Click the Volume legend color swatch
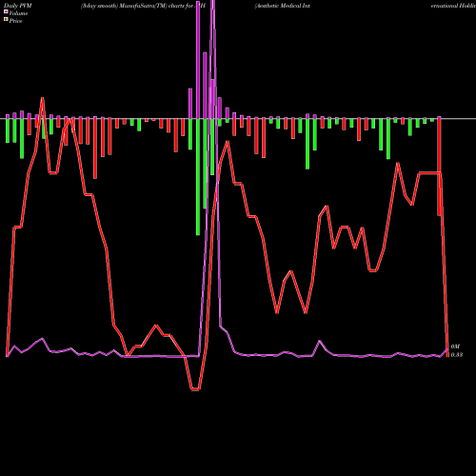 tap(6, 12)
